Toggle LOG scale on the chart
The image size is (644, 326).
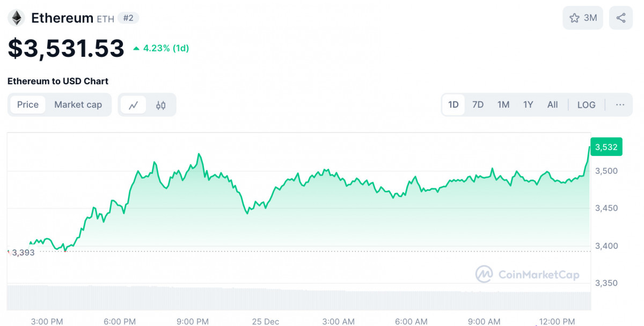click(586, 105)
